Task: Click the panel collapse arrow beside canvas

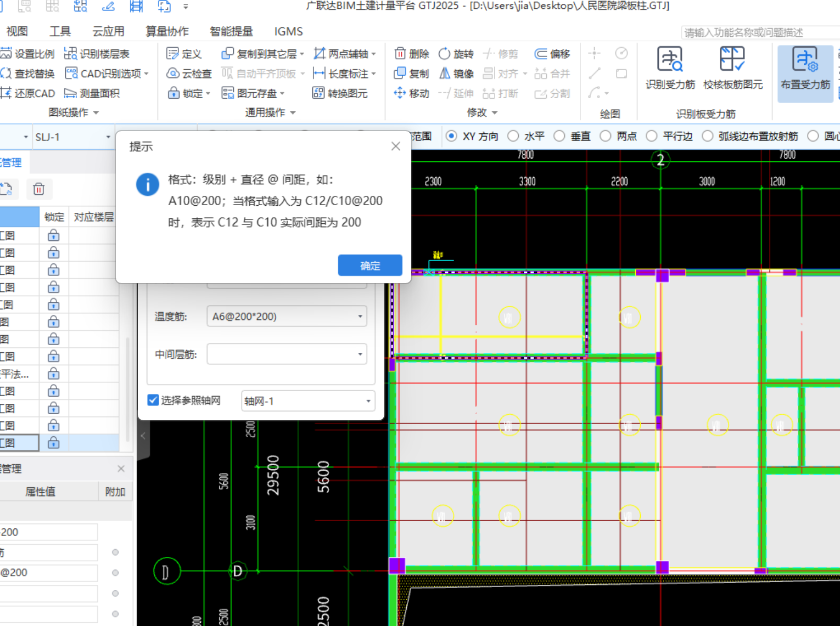Action: (143, 436)
